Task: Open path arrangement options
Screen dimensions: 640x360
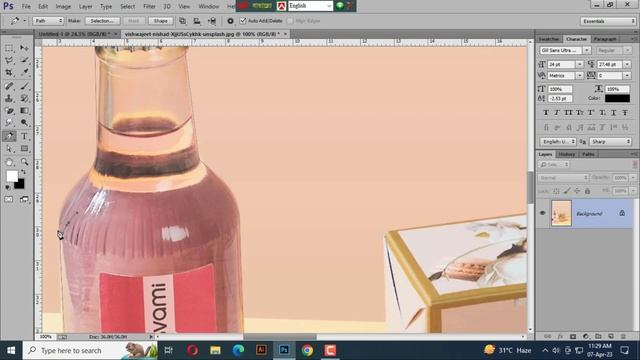Action: [212, 21]
